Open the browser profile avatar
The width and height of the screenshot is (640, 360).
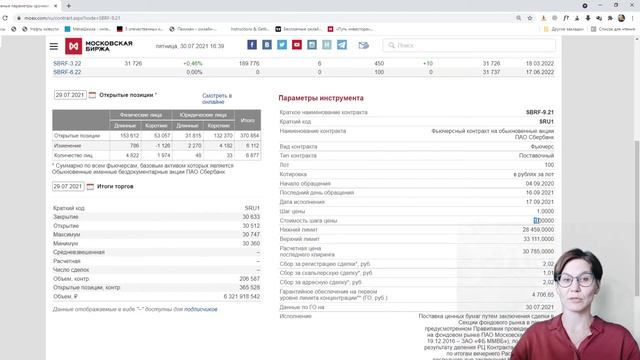[621, 18]
